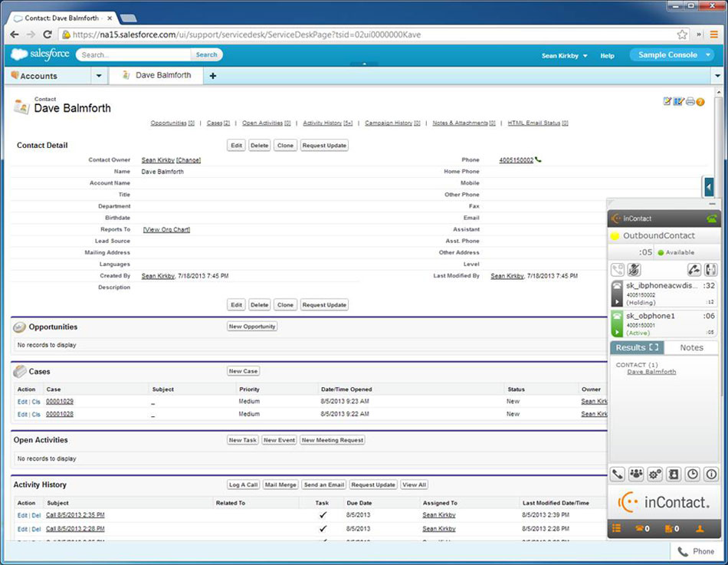728x565 pixels.
Task: Open the printable view printer icon
Action: pyautogui.click(x=690, y=101)
